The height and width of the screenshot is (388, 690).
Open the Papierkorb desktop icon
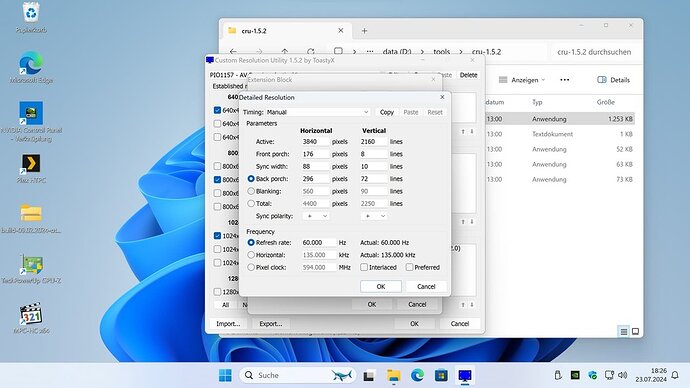31,18
